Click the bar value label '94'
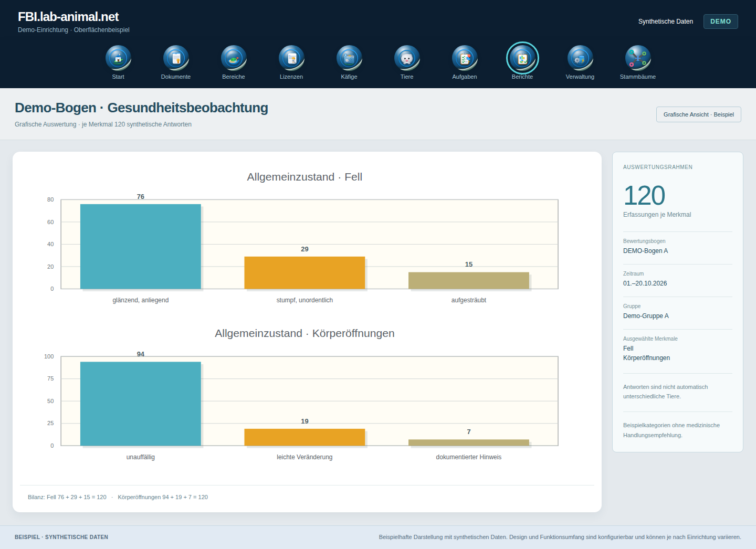Screen dimensions: 756x549 coord(141,354)
